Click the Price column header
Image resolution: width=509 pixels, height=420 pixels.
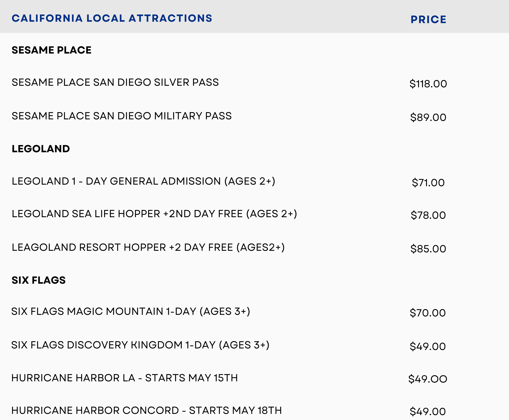[428, 20]
